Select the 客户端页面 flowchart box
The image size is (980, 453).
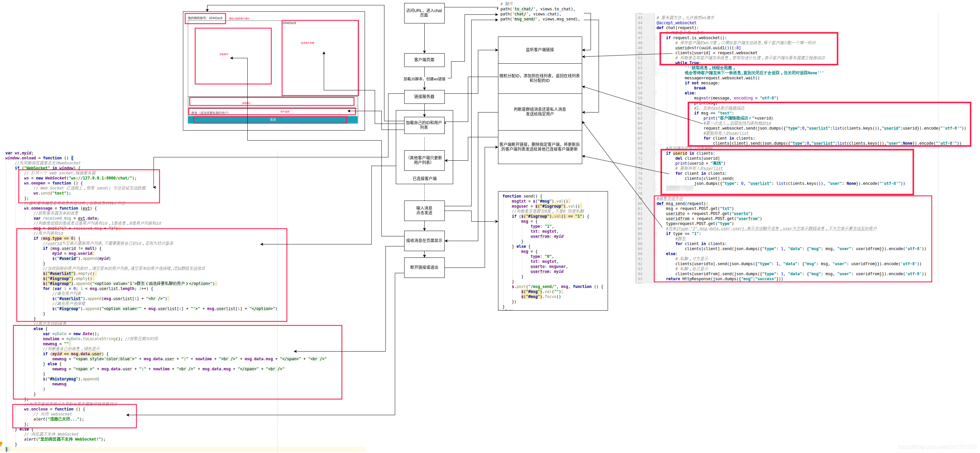pos(424,60)
